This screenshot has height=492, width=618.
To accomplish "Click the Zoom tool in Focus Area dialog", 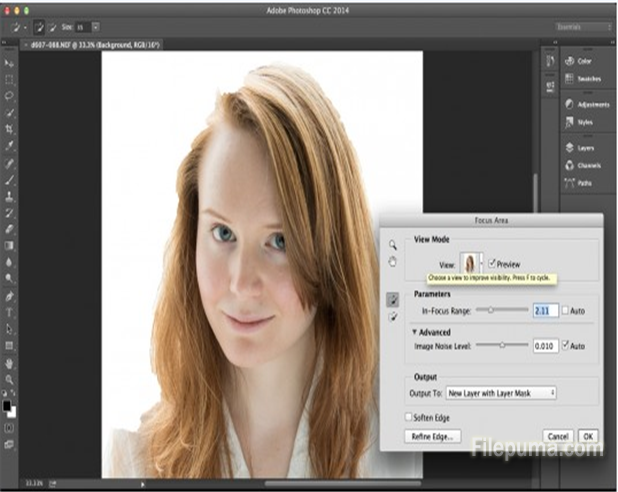I will (x=393, y=244).
